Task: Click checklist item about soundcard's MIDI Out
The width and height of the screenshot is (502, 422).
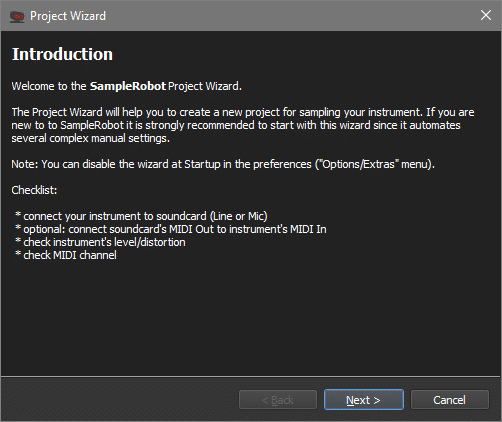Action: 171,229
